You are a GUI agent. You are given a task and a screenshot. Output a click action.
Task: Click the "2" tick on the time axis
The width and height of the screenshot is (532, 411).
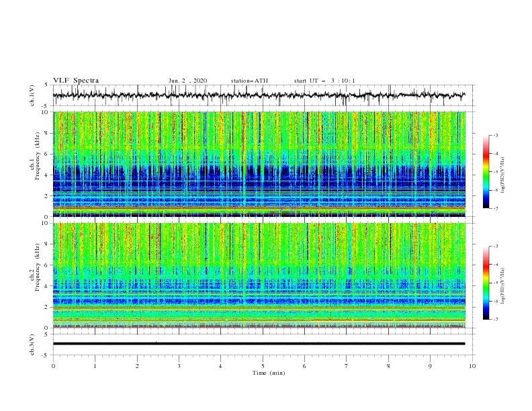[137, 366]
